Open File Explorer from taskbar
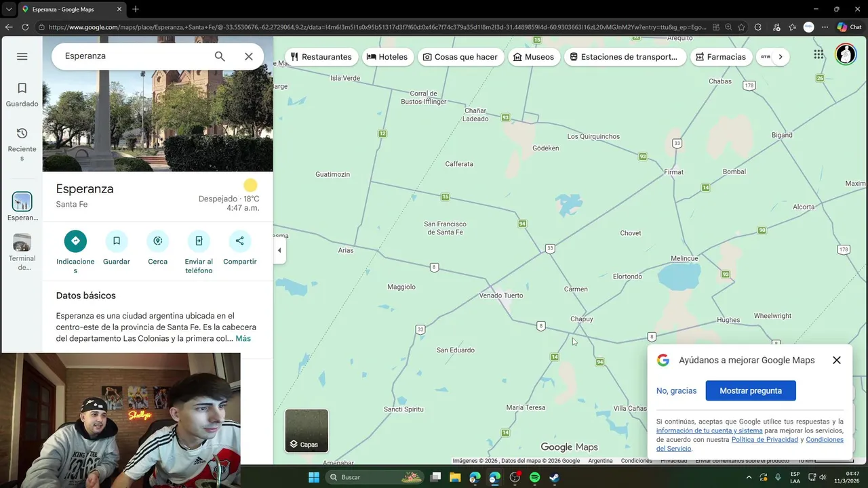 (455, 477)
